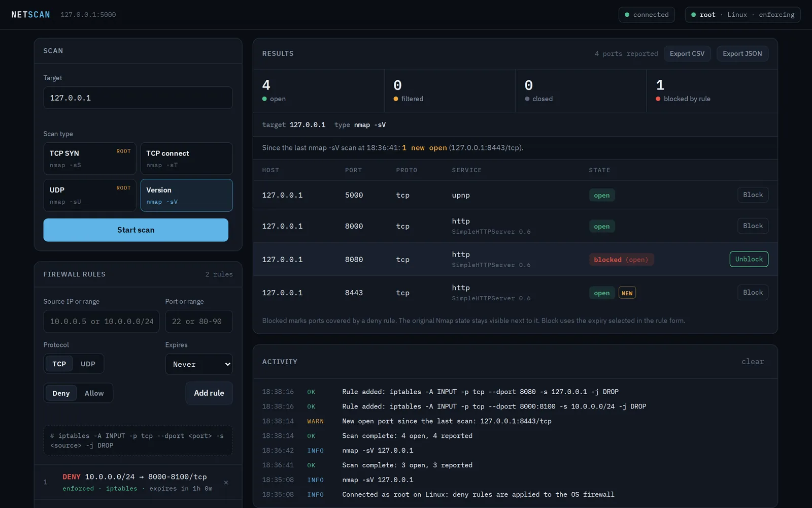The image size is (812, 508).
Task: Click the SERVICE column header
Action: [x=466, y=170]
